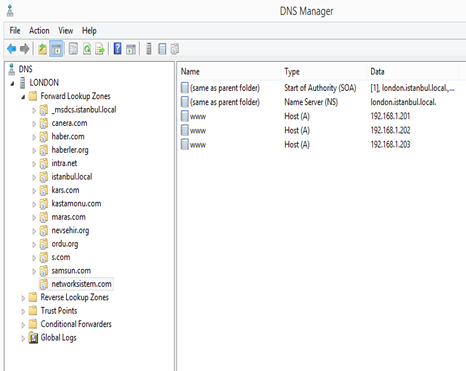Click the networksistem.com zone icon

click(x=44, y=284)
